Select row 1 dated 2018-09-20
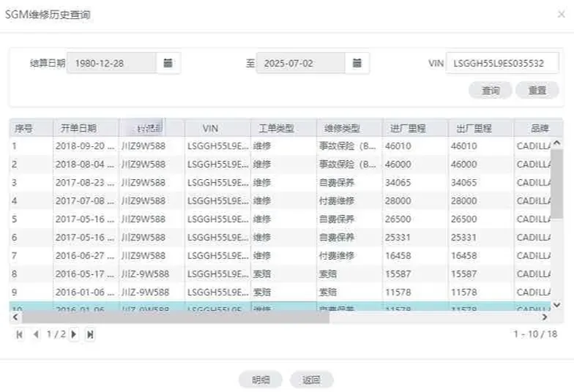574x392 pixels. point(280,146)
